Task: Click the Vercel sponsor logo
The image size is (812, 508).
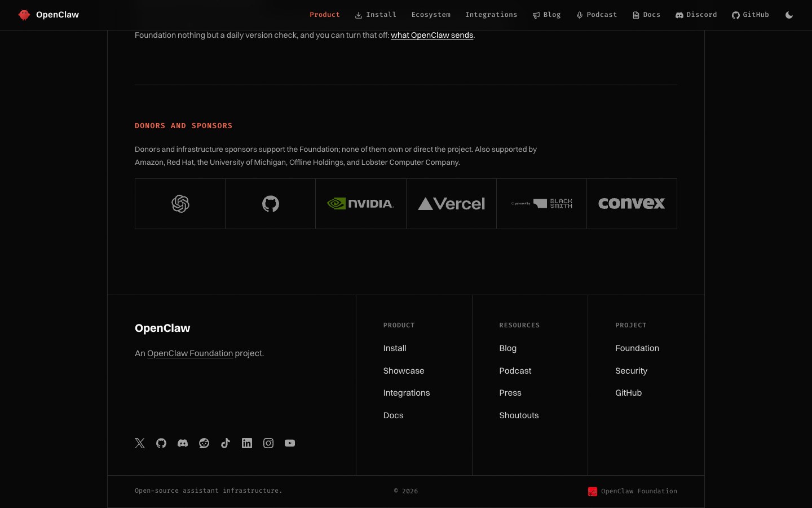Action: click(x=451, y=204)
